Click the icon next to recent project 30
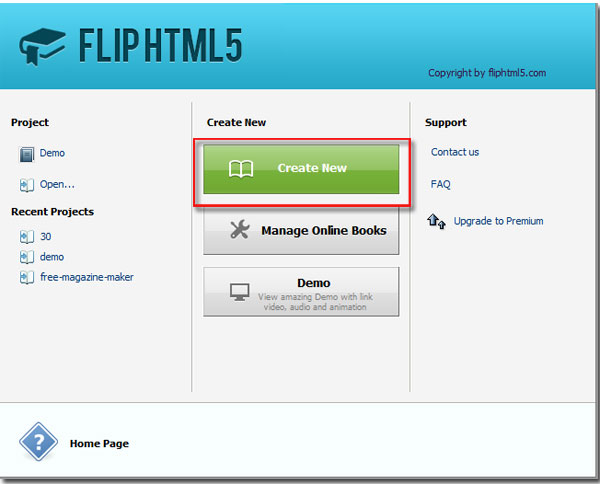The image size is (600, 484). pos(27,237)
